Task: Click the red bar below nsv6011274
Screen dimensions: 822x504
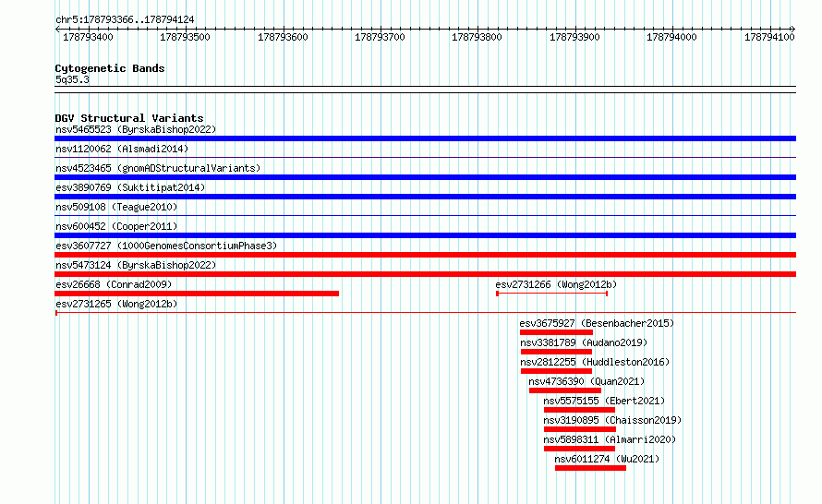Action: (x=590, y=468)
